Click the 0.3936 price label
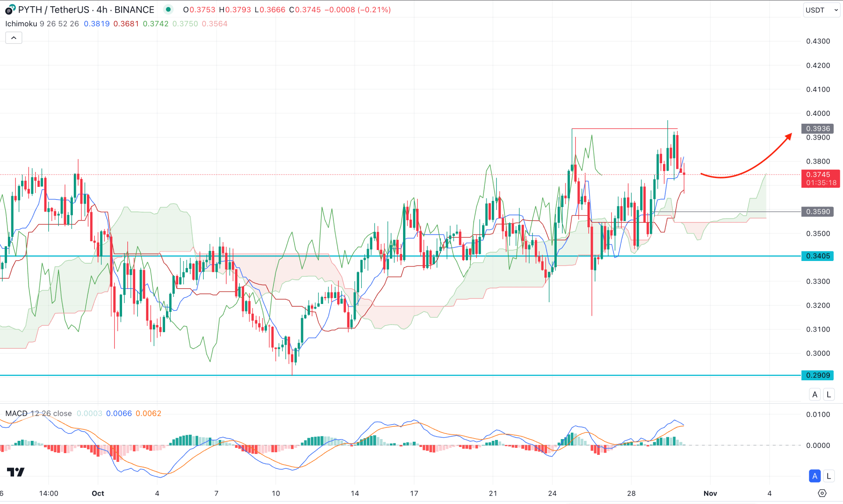The height and width of the screenshot is (504, 843). [818, 129]
